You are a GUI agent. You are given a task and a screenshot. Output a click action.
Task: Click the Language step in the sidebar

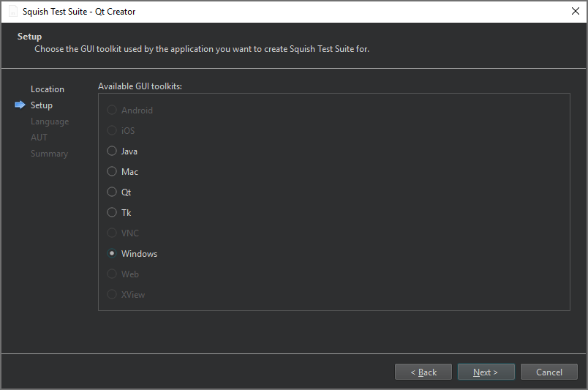(x=50, y=121)
